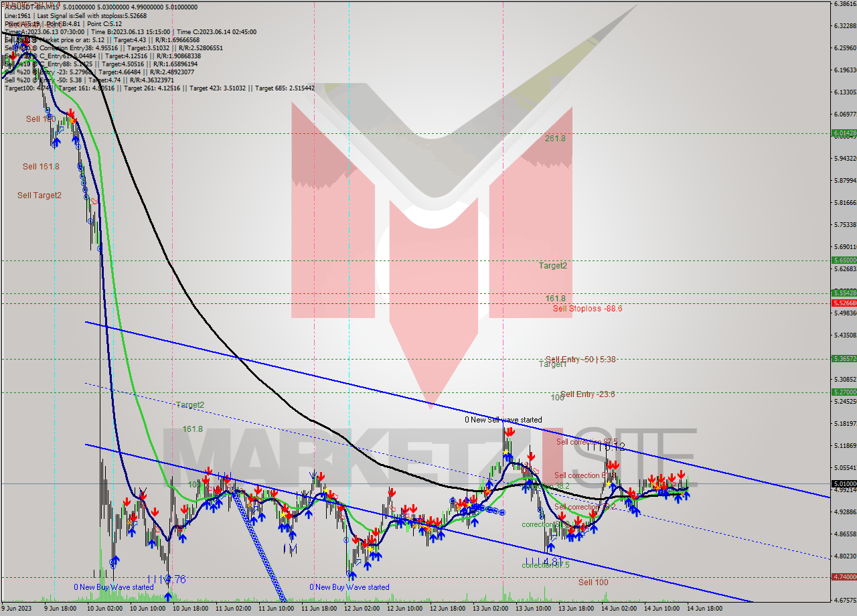Click the '12 Jun 02:00' time axis label
Viewport: 857px width, 616px height.
(362, 609)
